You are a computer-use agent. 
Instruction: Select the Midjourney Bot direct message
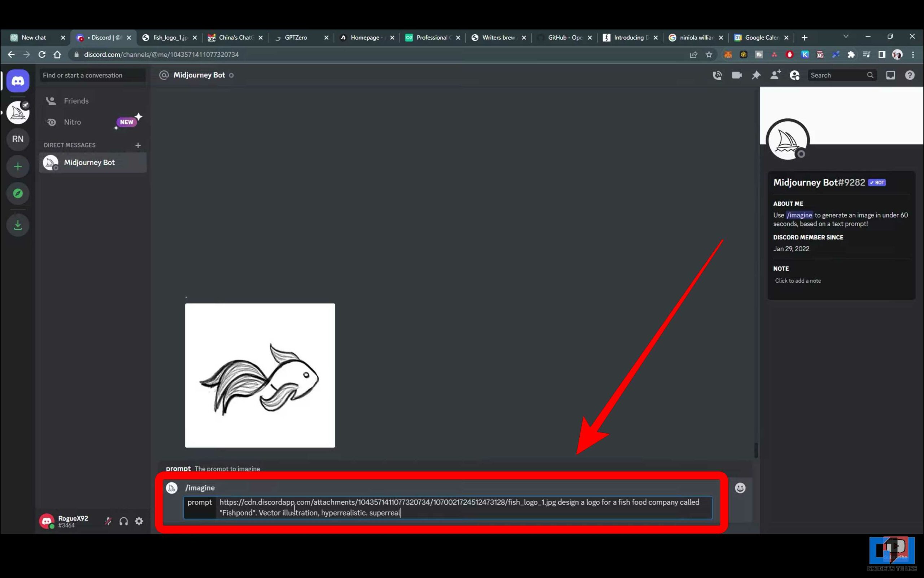[x=92, y=162]
